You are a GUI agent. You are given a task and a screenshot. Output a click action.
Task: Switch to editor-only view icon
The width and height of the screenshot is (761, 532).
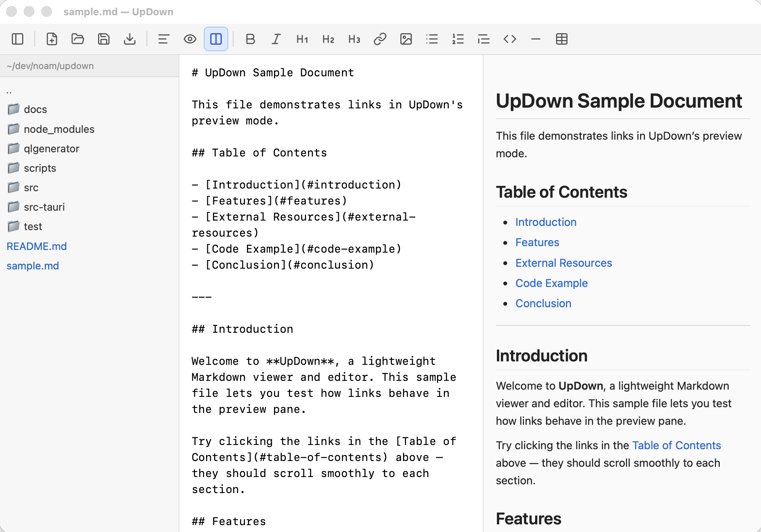(x=164, y=39)
